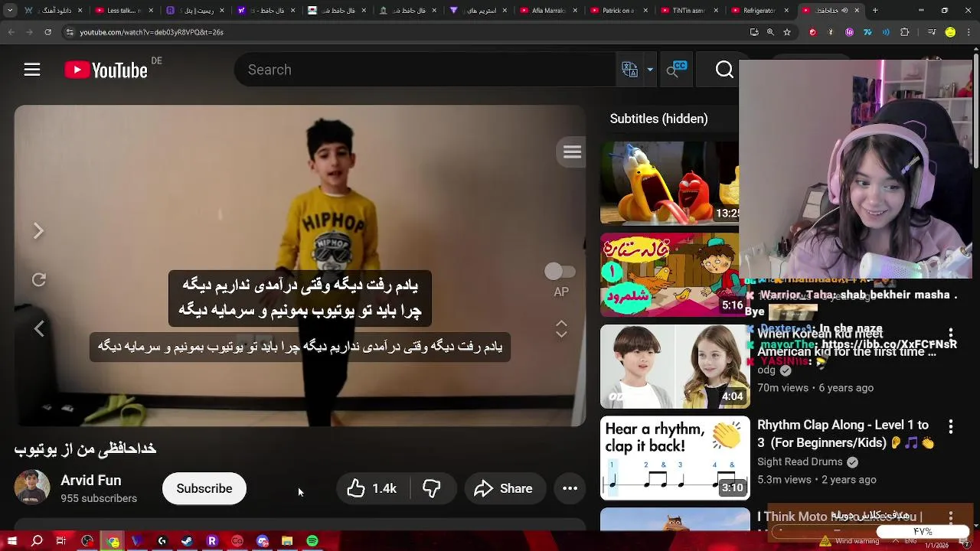Click video title خداحافظی من از یوتیوب
980x551 pixels.
click(x=85, y=449)
